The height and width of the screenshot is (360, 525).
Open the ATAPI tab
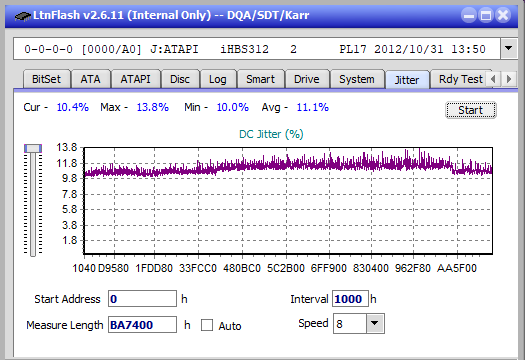[x=135, y=79]
